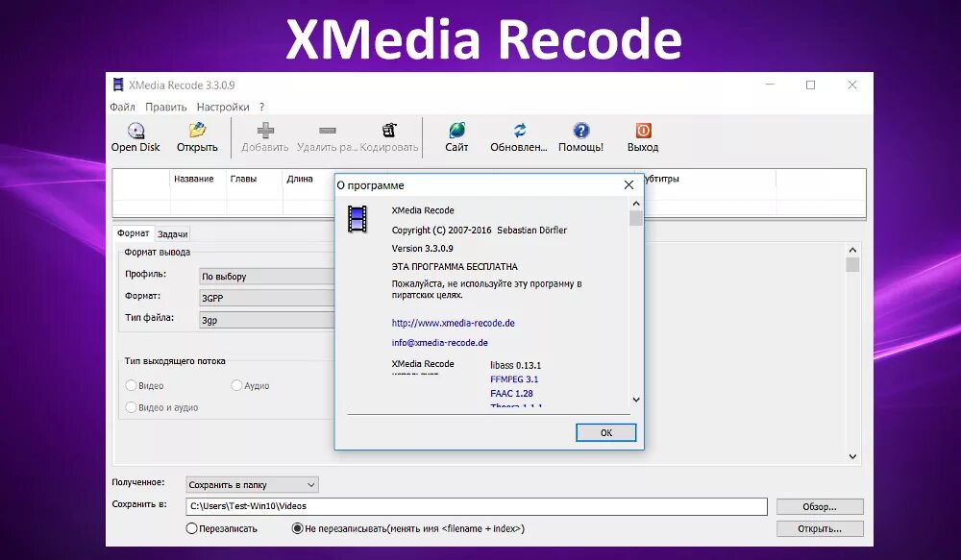Open the FFMPEG 3.1 link
This screenshot has height=560, width=961.
click(514, 379)
